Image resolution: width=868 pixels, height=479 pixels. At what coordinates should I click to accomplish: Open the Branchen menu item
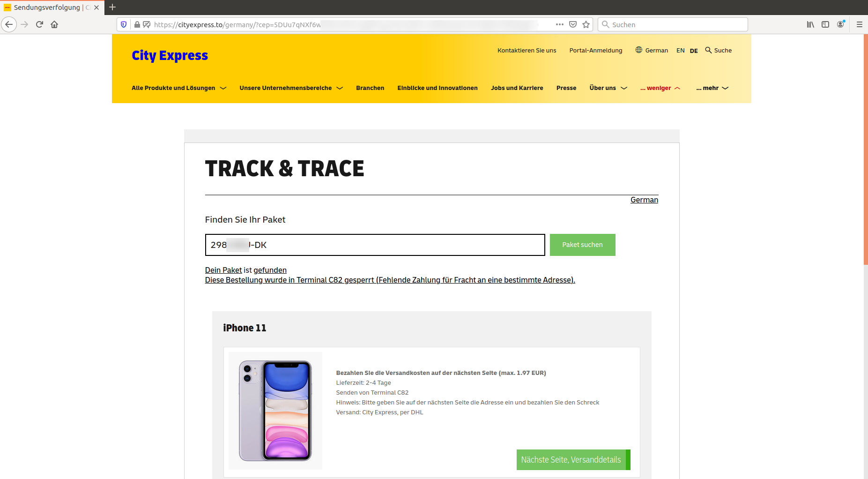click(x=370, y=88)
